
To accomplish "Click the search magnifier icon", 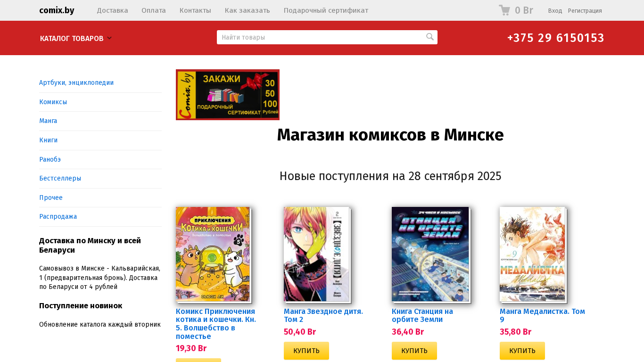I will click(x=430, y=37).
